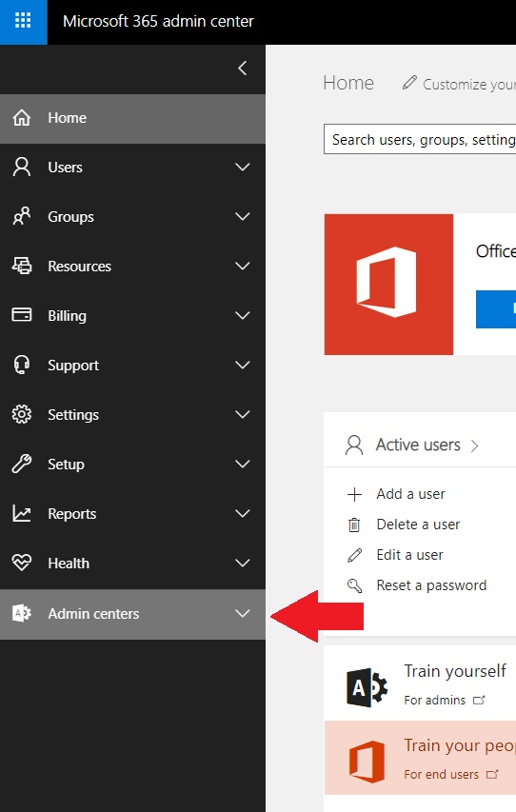Screen dimensions: 516x812
Task: Click the Train your people heading
Action: [x=460, y=745]
